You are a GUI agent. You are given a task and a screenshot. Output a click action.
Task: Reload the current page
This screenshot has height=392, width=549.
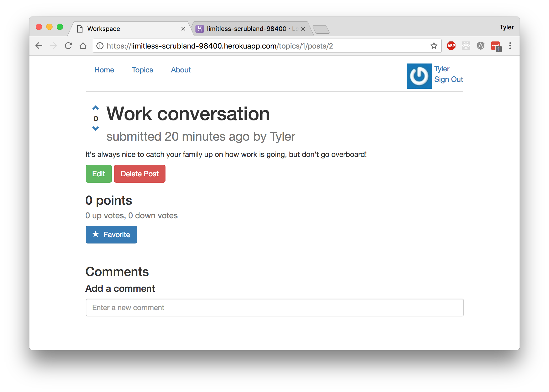tap(68, 46)
